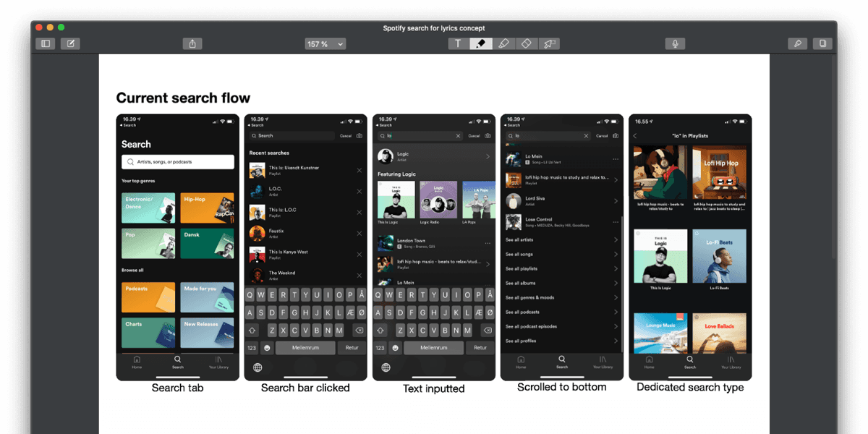Click the 'Artists, songs, or podcasts' search field
This screenshot has width=868, height=434.
(178, 162)
